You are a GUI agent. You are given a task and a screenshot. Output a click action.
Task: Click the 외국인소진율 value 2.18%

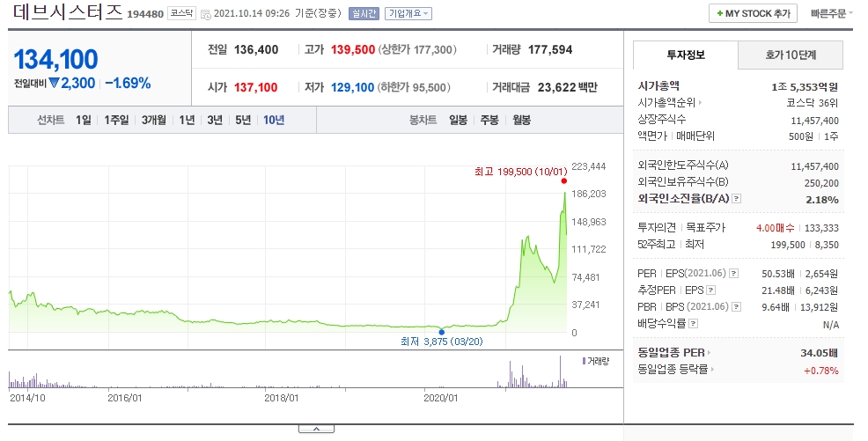[822, 200]
